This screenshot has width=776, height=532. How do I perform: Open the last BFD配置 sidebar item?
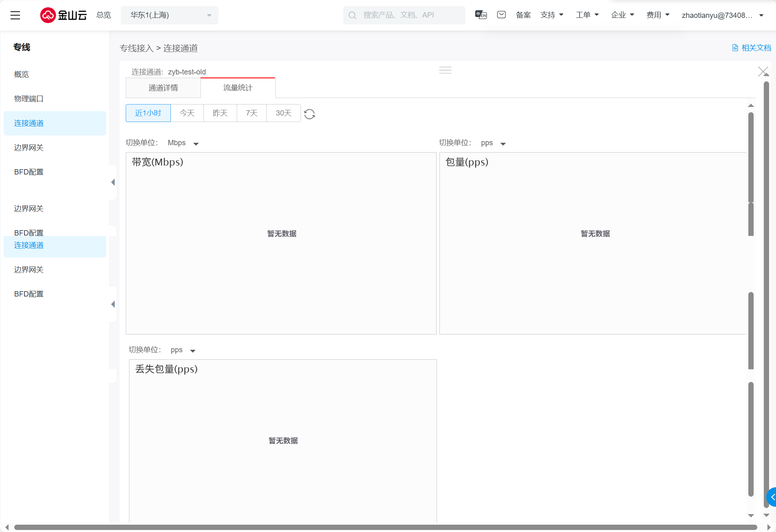pyautogui.click(x=55, y=294)
